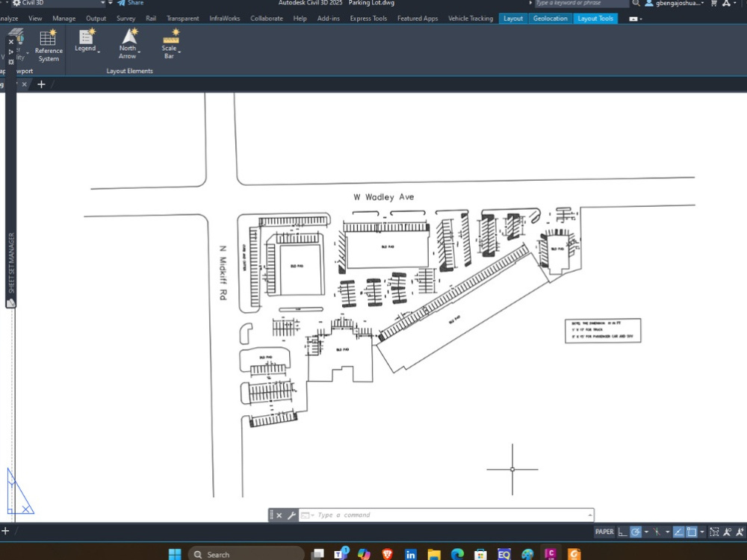The width and height of the screenshot is (747, 560).
Task: Open the Object Snap modes dropdown
Action: [701, 532]
